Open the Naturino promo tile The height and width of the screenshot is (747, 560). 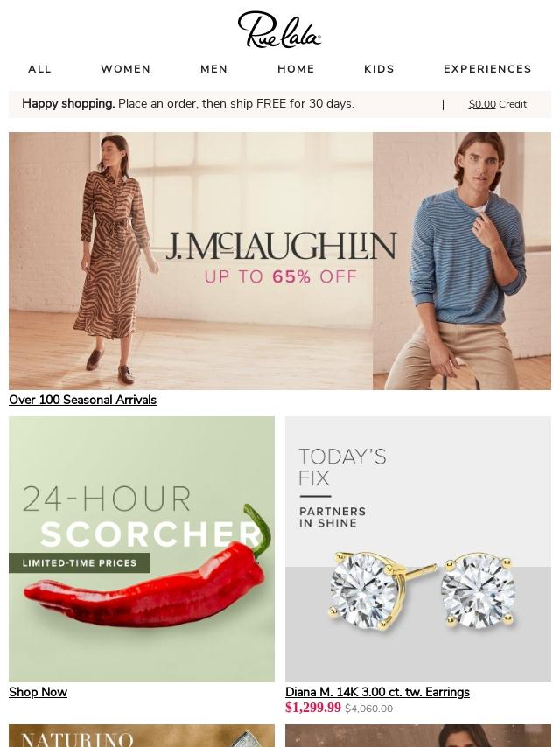[142, 736]
